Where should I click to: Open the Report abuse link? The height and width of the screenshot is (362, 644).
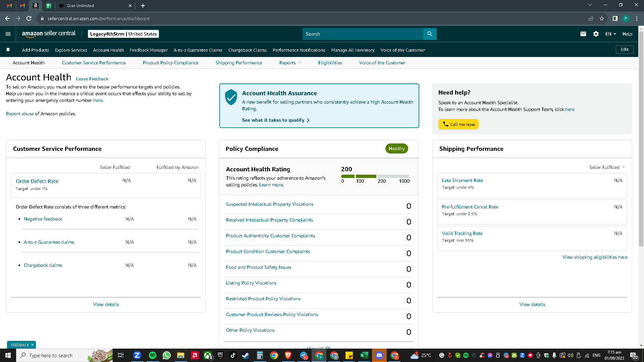click(20, 114)
